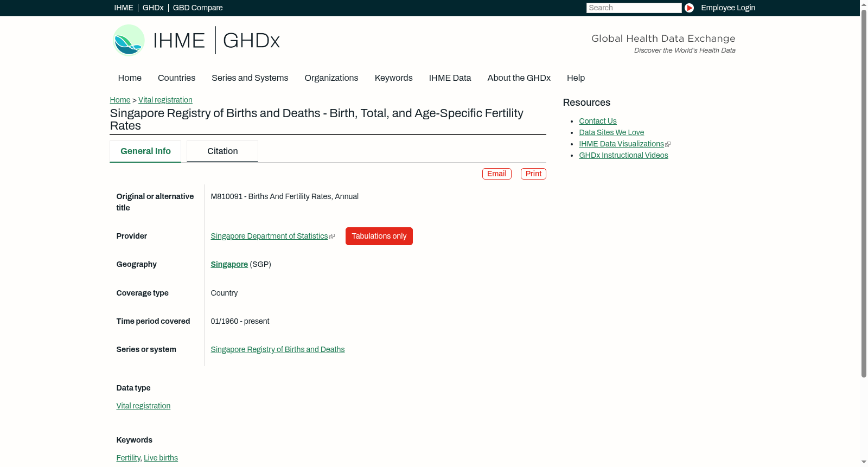Switch to the Citation tab

tap(222, 151)
